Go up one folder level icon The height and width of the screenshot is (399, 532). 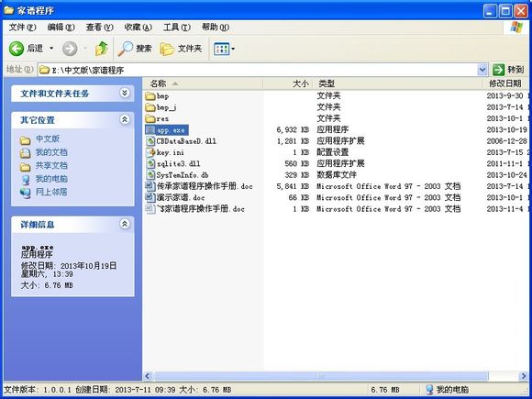coord(102,49)
